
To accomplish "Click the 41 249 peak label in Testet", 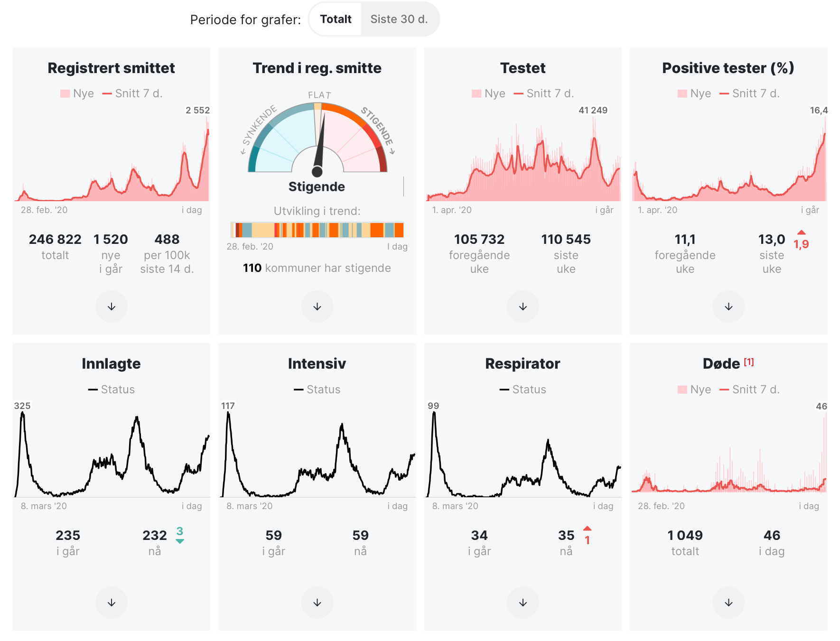I will click(x=593, y=110).
